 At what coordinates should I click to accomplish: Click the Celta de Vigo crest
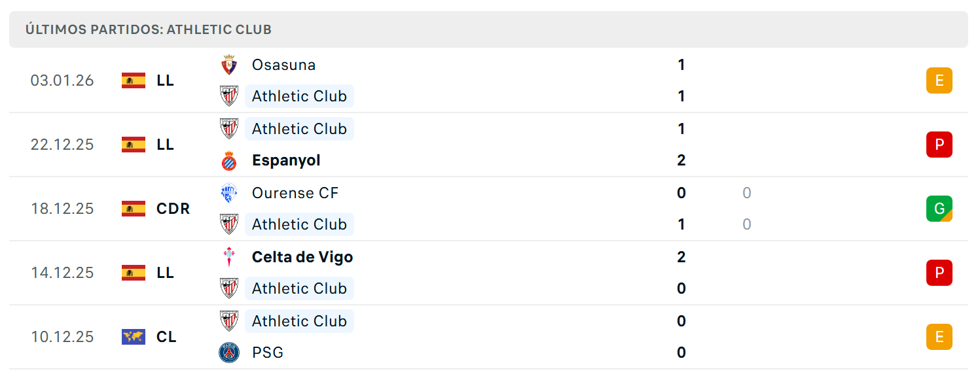tap(228, 257)
